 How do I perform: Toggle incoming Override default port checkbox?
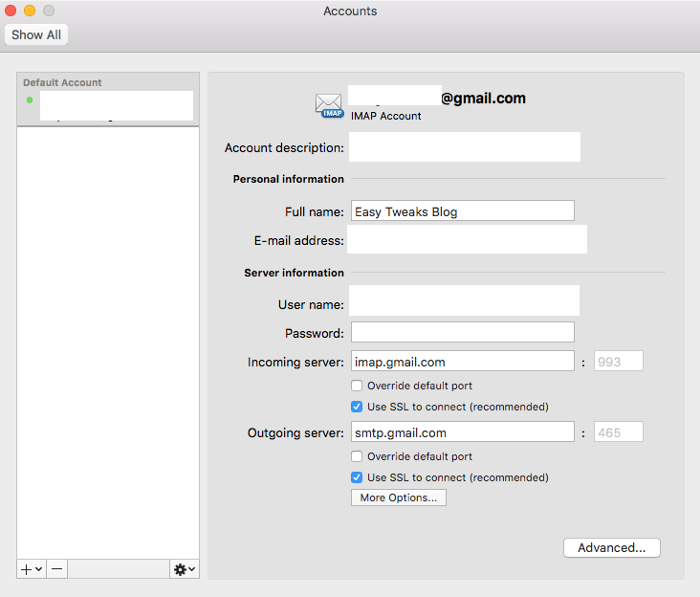[x=357, y=386]
